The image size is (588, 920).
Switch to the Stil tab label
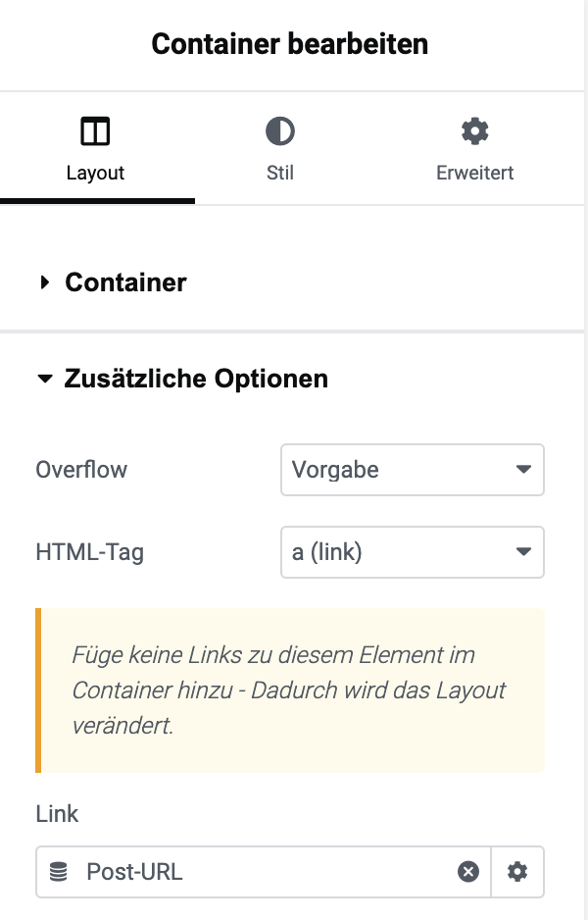click(280, 173)
